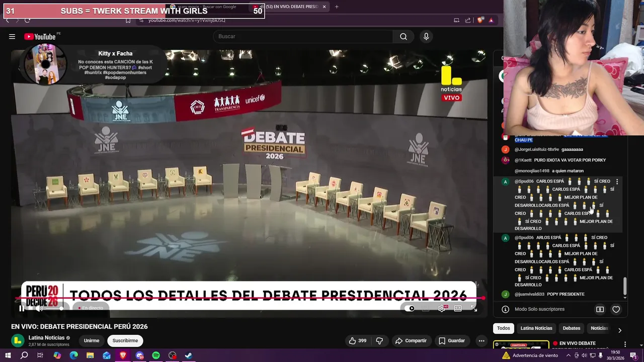Enter fullscreen on the video player

pos(474,308)
